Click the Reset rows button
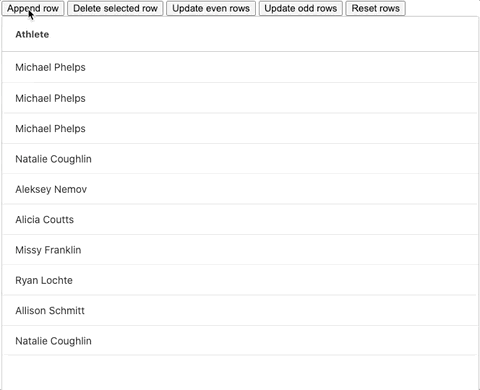 pyautogui.click(x=375, y=8)
